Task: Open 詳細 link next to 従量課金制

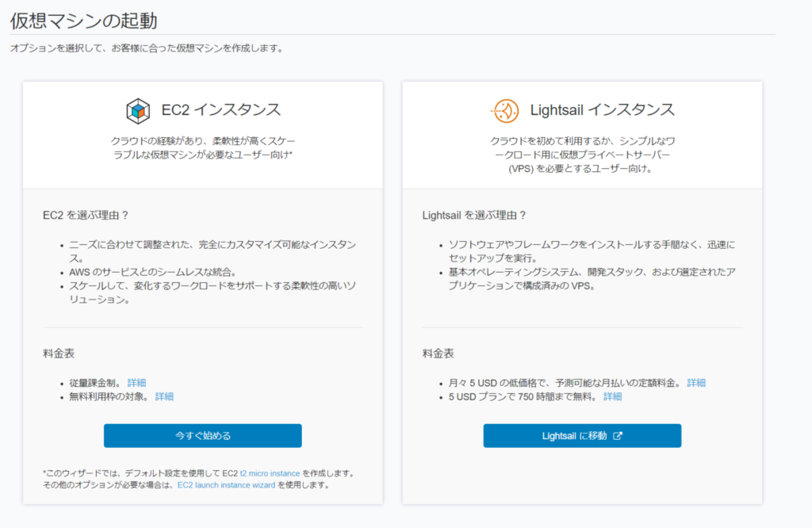Action: [136, 383]
